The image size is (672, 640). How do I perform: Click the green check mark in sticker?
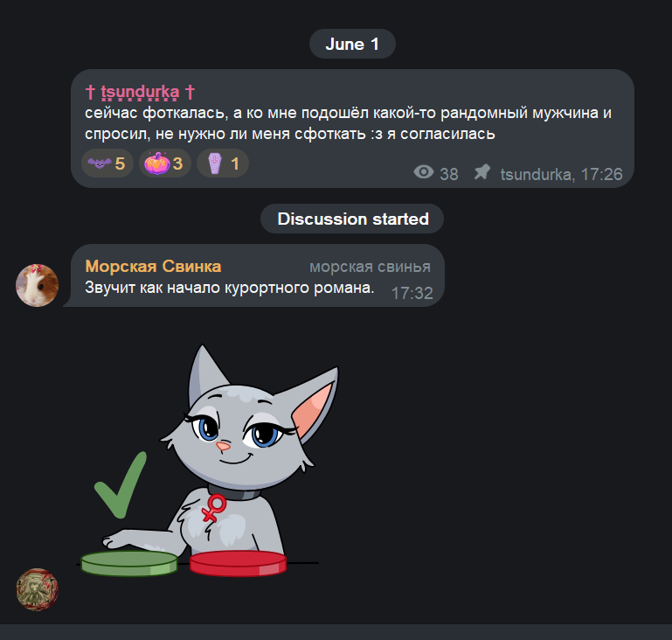[121, 485]
